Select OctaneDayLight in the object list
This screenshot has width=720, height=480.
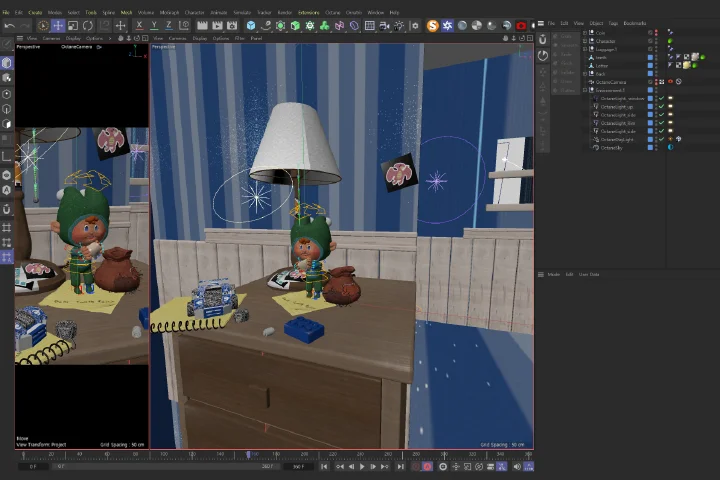[617, 139]
